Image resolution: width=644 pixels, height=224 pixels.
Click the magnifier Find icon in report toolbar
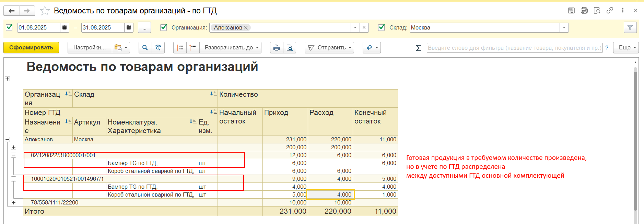pos(145,48)
